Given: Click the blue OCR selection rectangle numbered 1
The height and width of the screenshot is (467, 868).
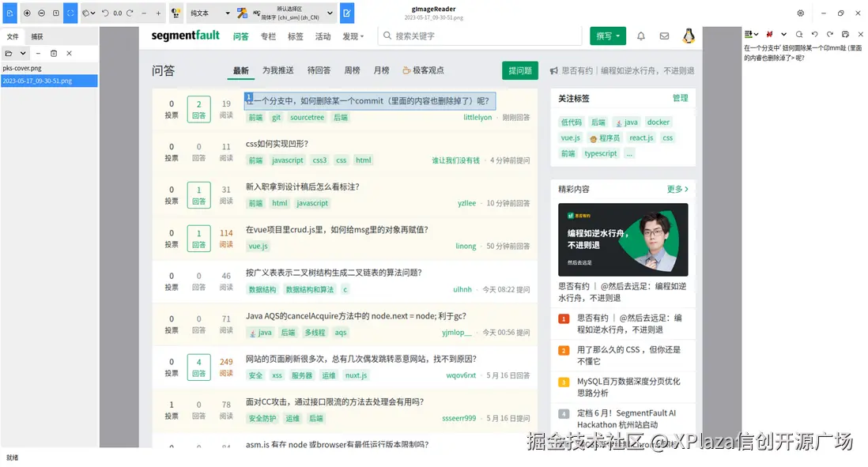Looking at the screenshot, I should [370, 101].
